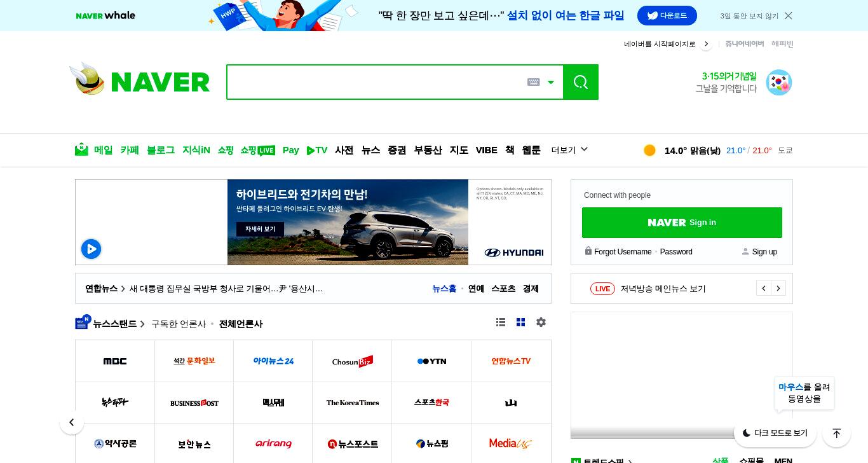Open 웹툰 menu item
This screenshot has width=868, height=463.
531,150
